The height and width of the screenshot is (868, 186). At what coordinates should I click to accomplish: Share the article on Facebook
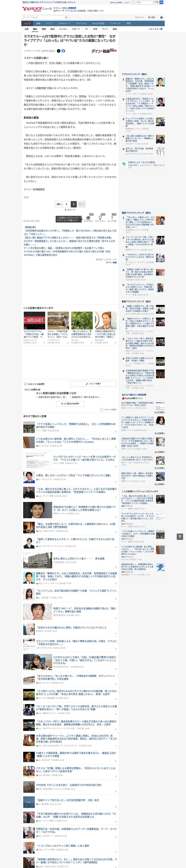pyautogui.click(x=63, y=51)
